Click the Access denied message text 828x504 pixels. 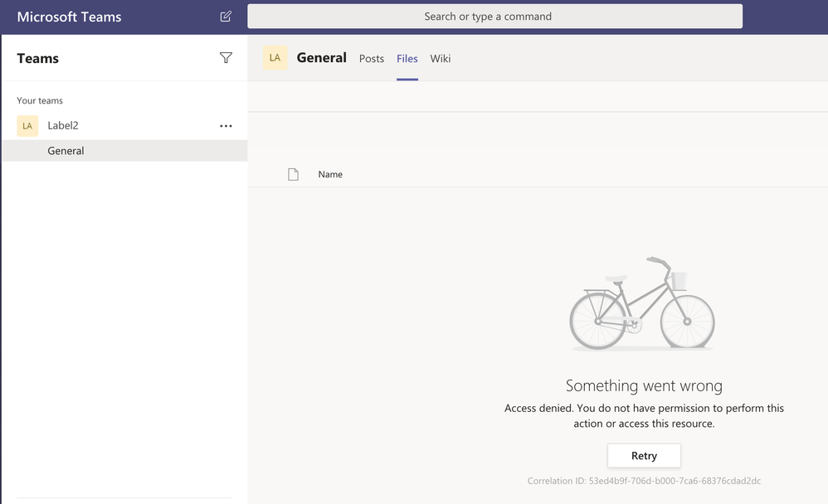pyautogui.click(x=644, y=416)
